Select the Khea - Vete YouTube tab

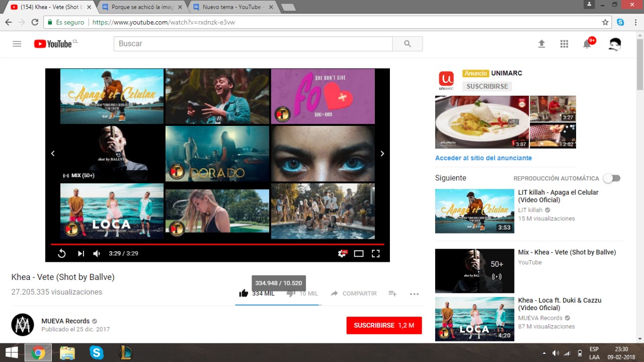pos(51,7)
